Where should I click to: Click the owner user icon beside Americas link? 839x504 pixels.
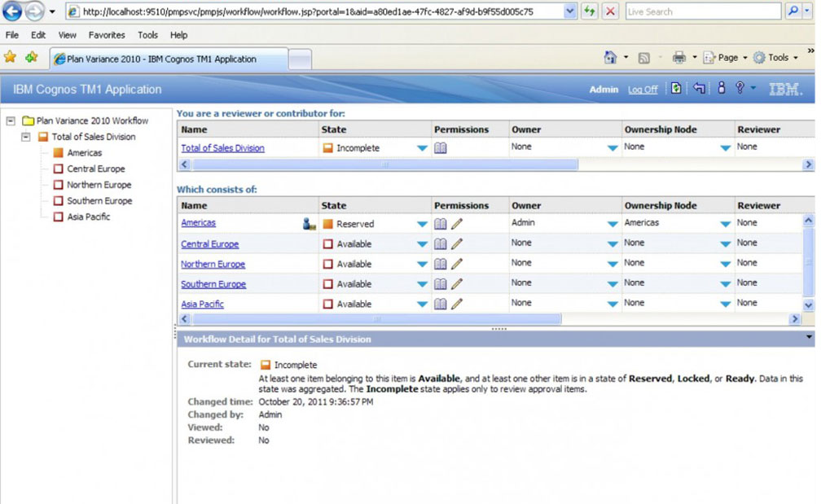point(309,224)
